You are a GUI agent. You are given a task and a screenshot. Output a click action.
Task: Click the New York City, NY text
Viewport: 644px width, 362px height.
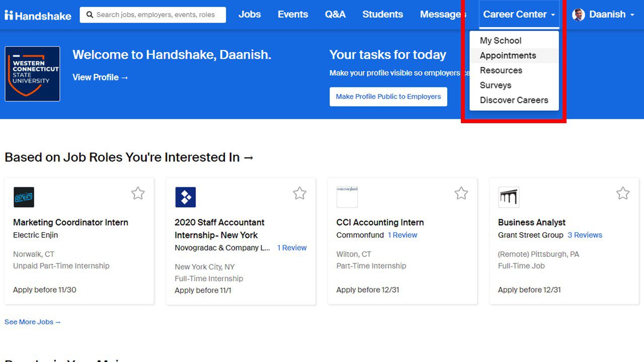(205, 267)
